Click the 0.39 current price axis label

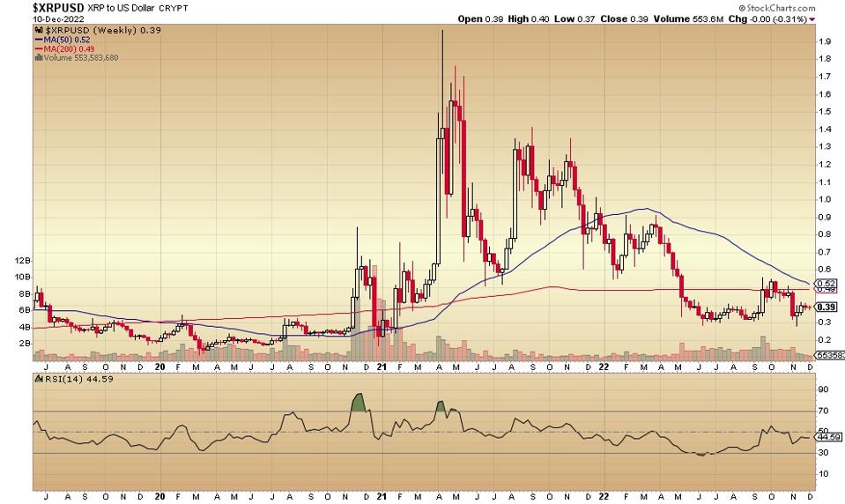pyautogui.click(x=825, y=307)
